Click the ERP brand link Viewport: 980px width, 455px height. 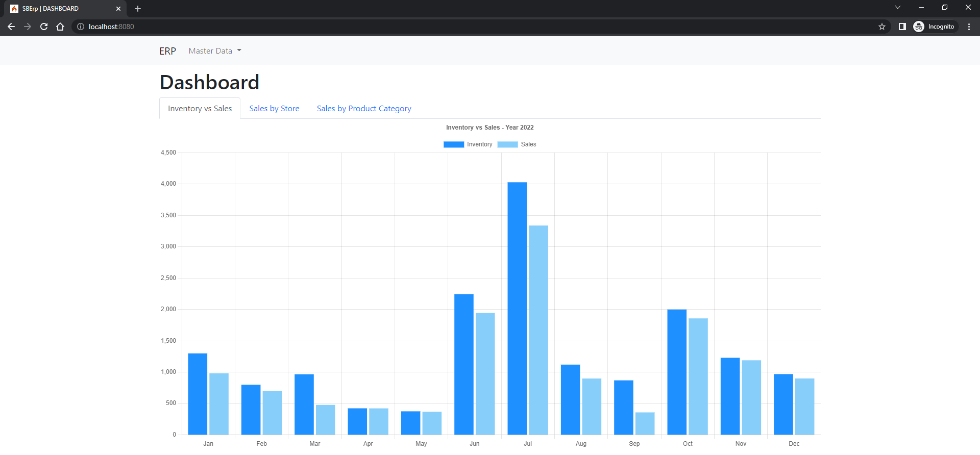tap(167, 51)
